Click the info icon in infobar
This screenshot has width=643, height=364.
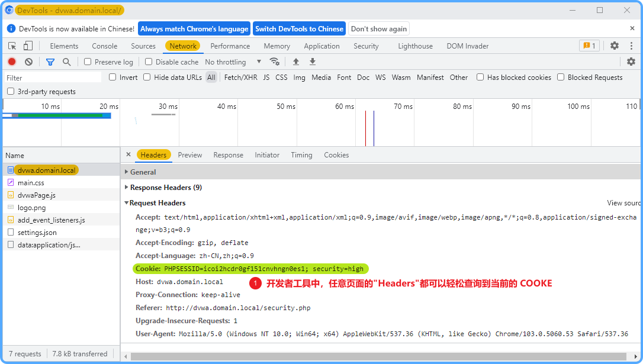tap(11, 28)
